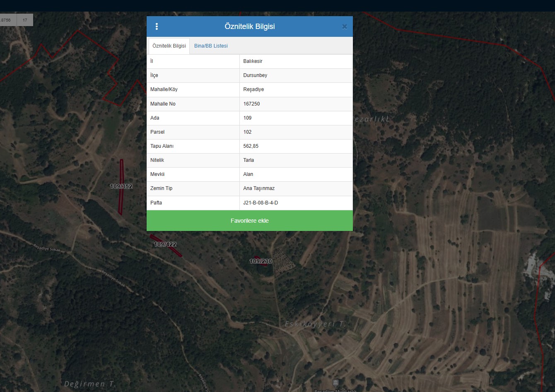The image size is (555, 392).
Task: Click the Nitelik value Tarla
Action: click(x=249, y=160)
